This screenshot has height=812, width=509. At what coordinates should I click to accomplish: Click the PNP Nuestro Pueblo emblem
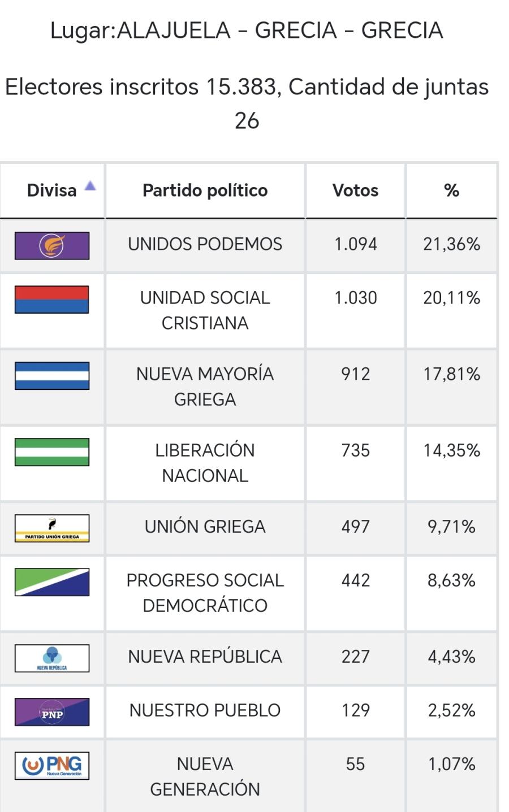[52, 711]
